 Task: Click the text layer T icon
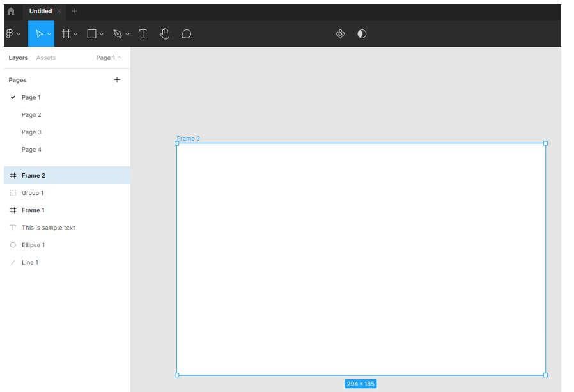(x=13, y=228)
